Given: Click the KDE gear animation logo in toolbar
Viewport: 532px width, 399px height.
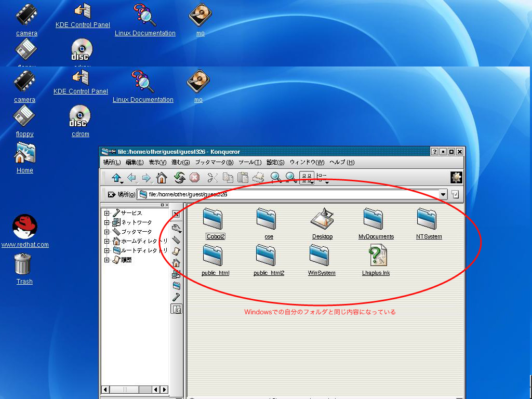Looking at the screenshot, I should [x=456, y=177].
